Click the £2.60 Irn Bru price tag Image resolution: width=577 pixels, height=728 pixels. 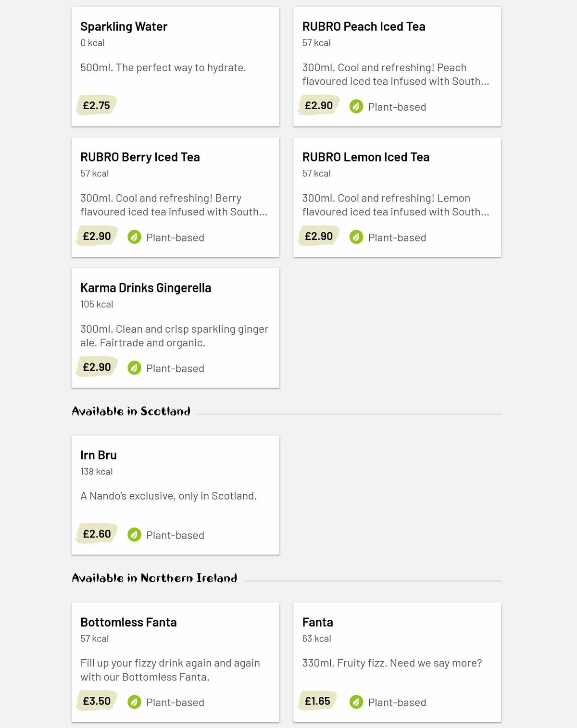coord(97,534)
